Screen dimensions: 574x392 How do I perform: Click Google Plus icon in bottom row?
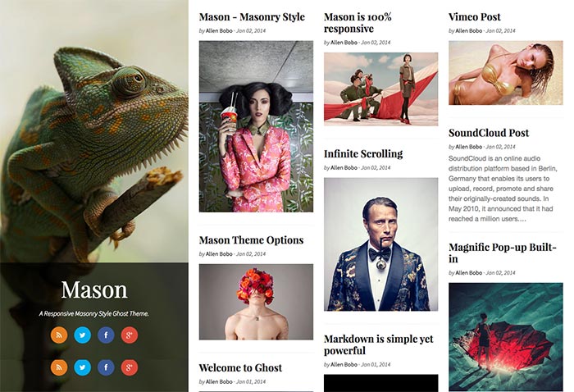point(130,367)
